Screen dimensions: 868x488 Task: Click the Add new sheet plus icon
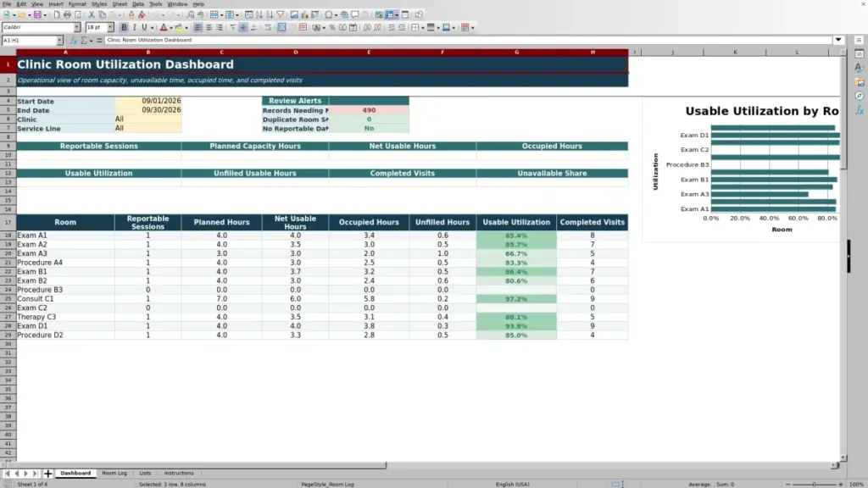click(47, 474)
